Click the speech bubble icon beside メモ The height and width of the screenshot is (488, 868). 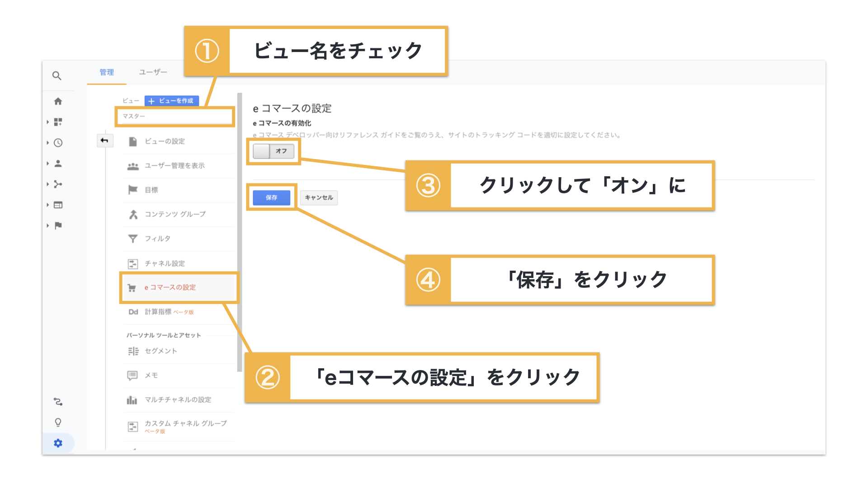pos(132,375)
